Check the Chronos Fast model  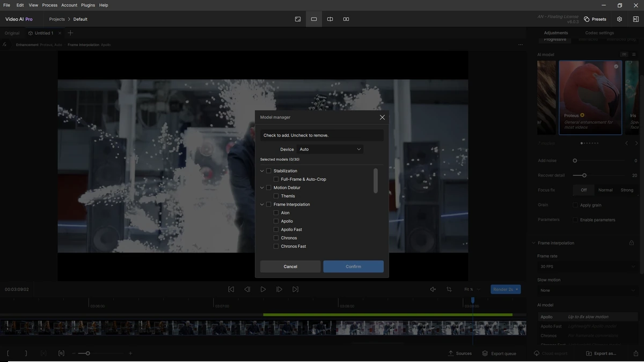point(276,246)
